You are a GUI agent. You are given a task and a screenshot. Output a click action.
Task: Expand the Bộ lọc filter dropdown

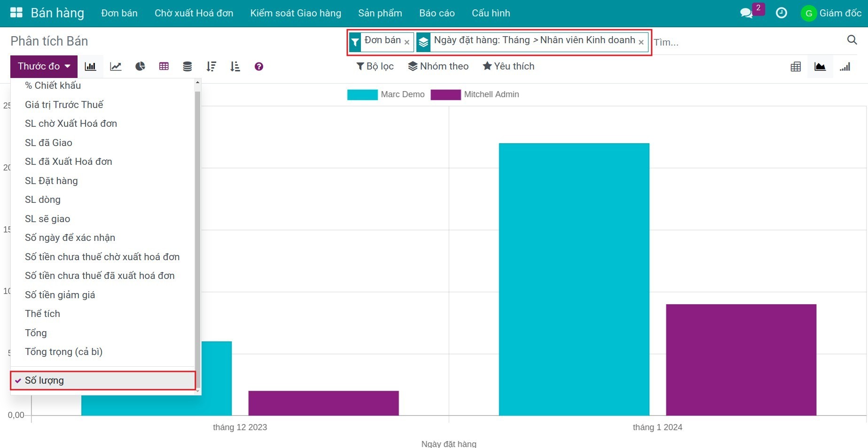375,67
